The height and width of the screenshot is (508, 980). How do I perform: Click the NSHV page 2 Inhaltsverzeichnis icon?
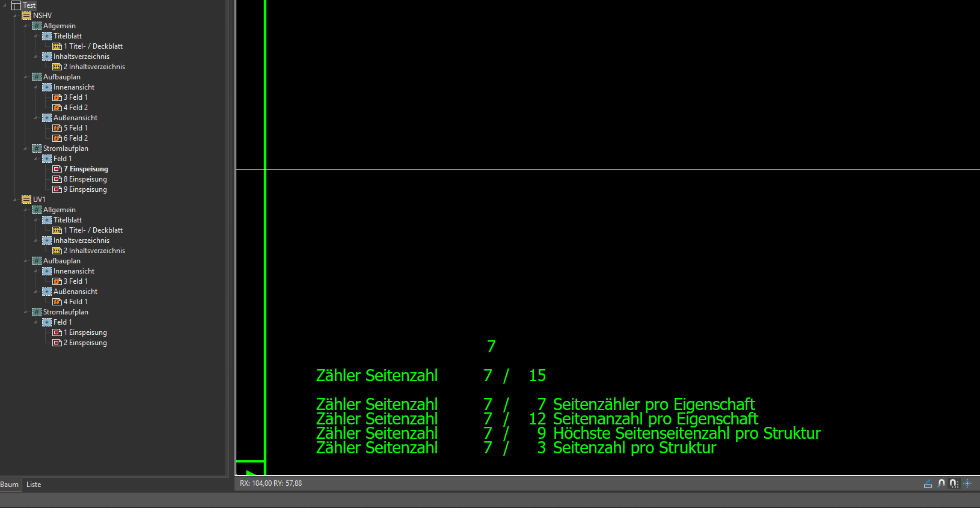[x=57, y=67]
